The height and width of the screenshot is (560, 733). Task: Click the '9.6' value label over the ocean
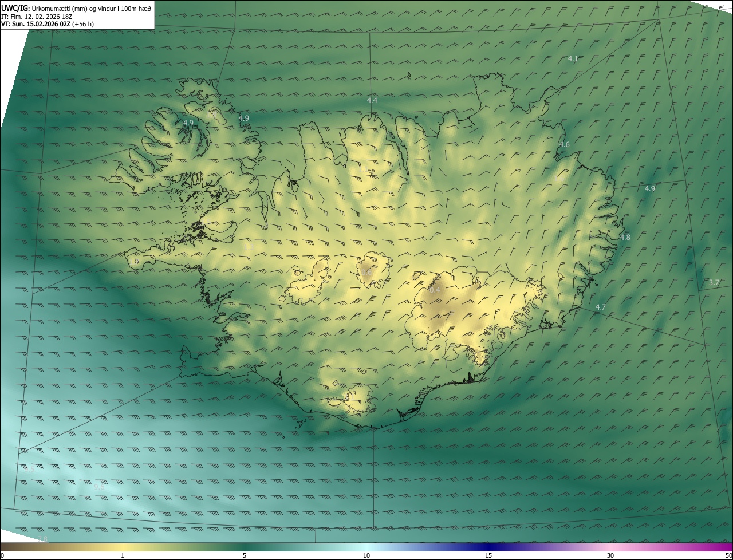(x=98, y=487)
